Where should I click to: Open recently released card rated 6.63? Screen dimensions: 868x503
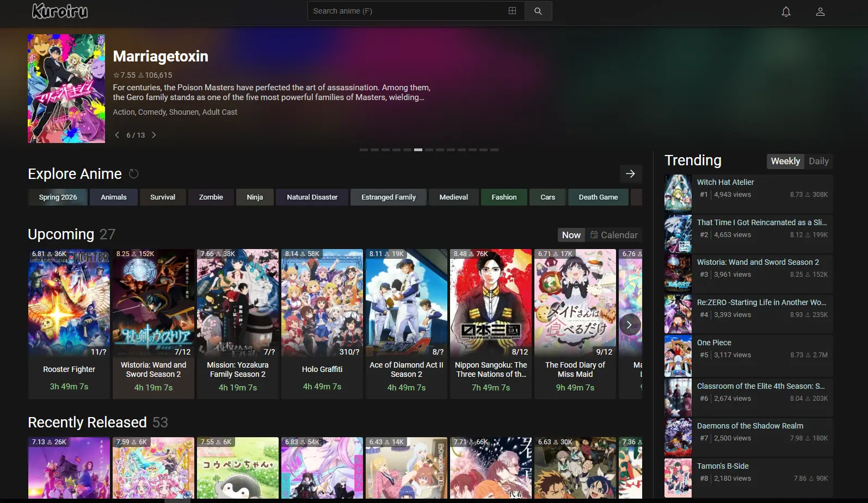tap(575, 468)
